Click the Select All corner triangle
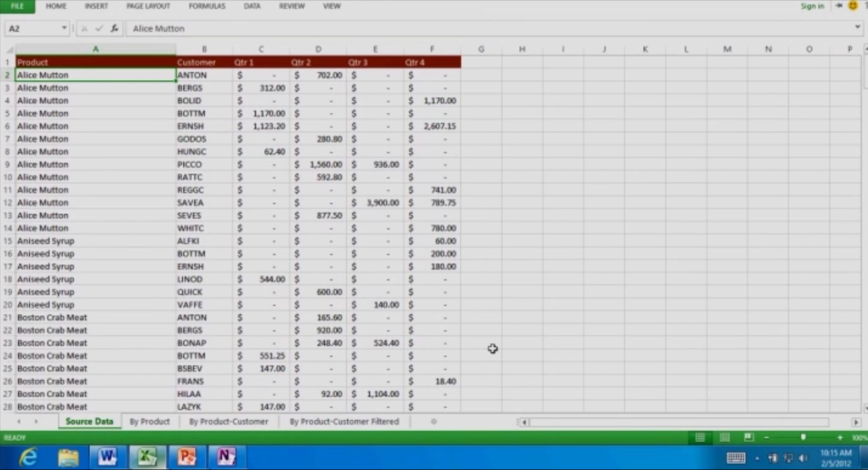Viewport: 868px width, 470px height. point(10,50)
